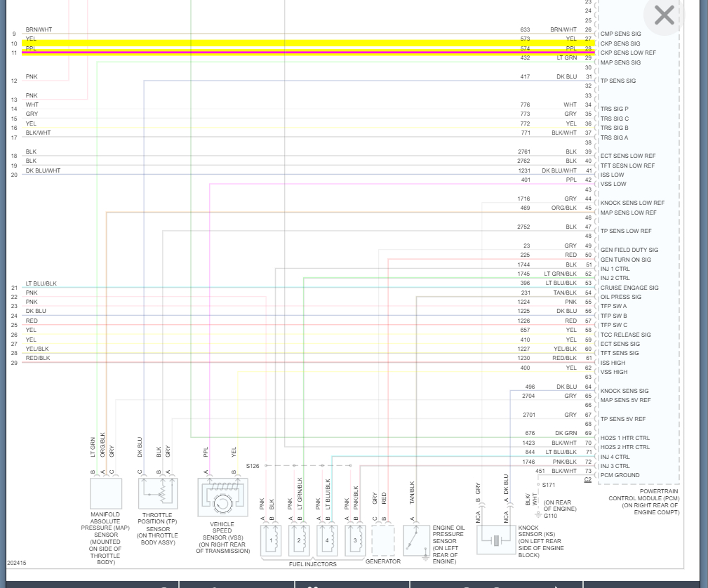Select the FUEL INJECTORS caption
The height and width of the screenshot is (588, 708).
tap(312, 564)
